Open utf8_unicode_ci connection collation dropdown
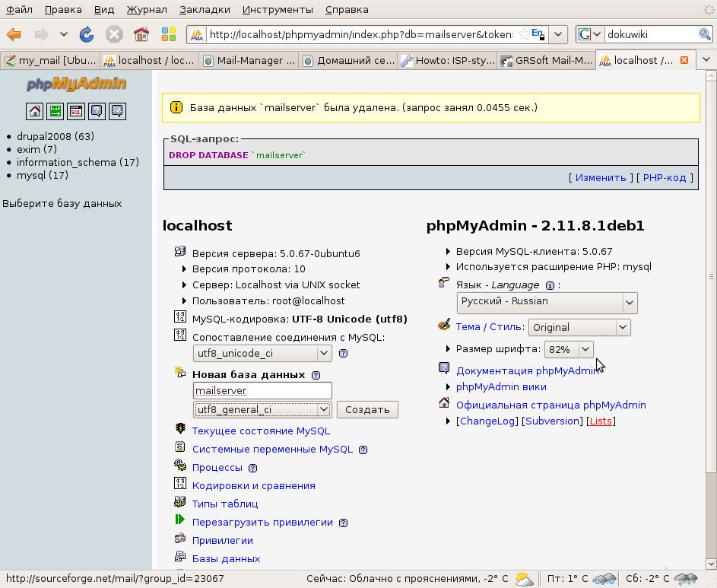Screen dimensions: 717x588 click(262, 353)
